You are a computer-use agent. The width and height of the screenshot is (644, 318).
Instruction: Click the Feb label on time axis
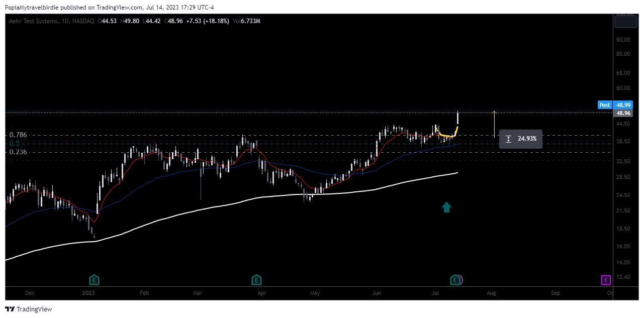pyautogui.click(x=144, y=293)
